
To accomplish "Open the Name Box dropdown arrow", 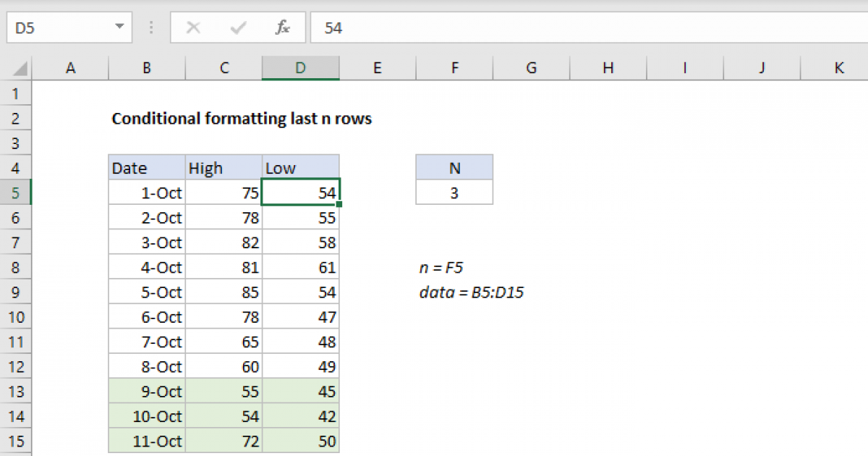I will pos(120,27).
